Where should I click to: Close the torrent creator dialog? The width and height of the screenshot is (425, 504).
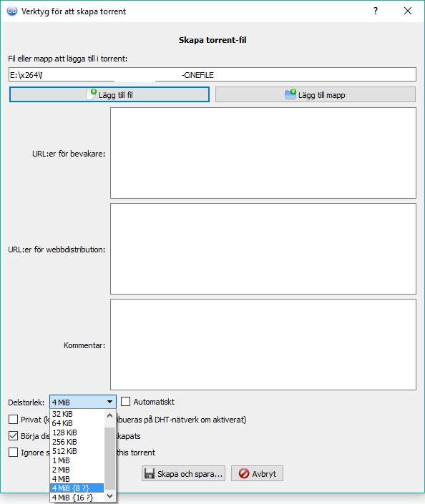click(x=408, y=11)
